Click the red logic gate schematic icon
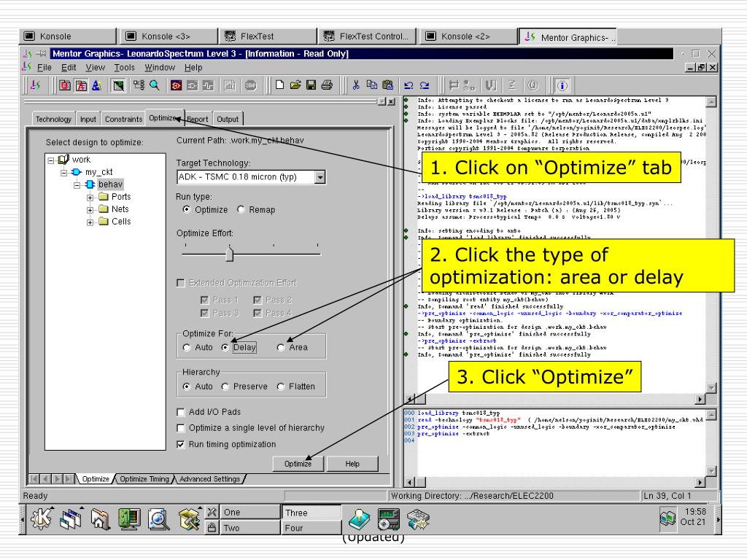 pyautogui.click(x=177, y=86)
